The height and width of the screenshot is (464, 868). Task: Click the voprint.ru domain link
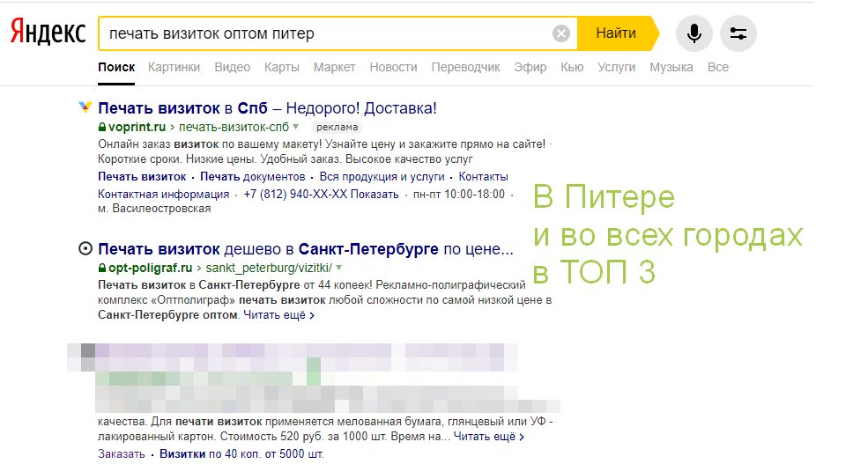137,127
